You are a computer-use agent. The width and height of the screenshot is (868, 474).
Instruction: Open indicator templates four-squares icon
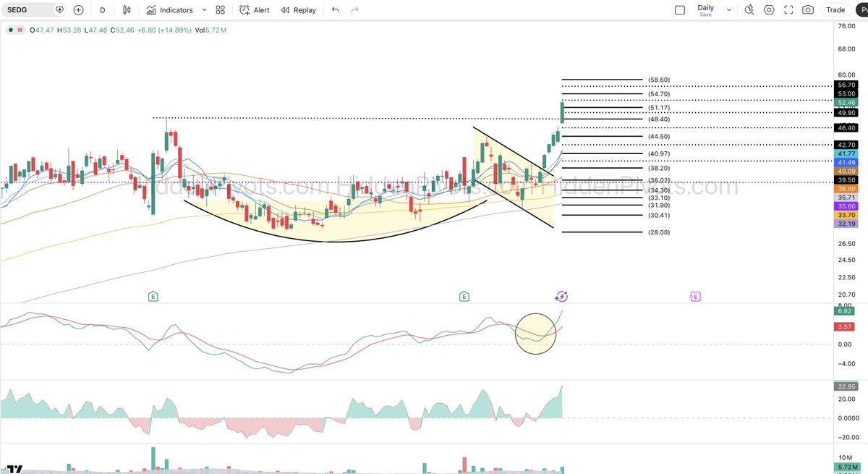221,10
